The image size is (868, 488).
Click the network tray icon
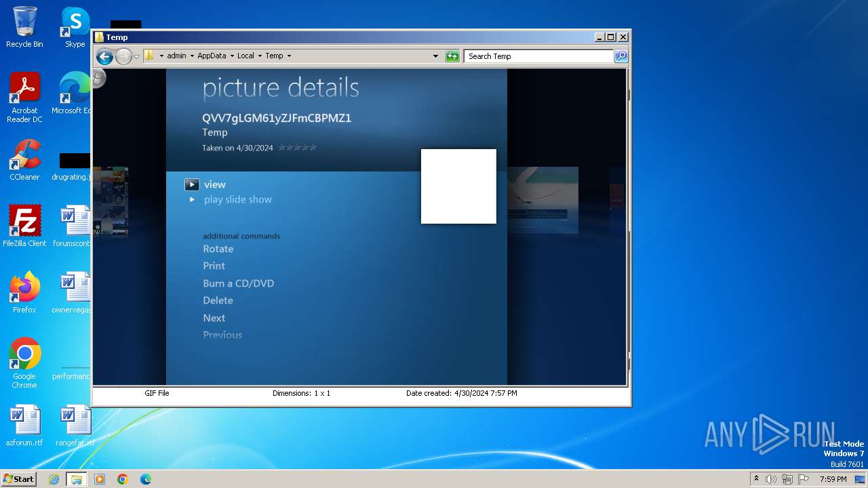pyautogui.click(x=787, y=479)
